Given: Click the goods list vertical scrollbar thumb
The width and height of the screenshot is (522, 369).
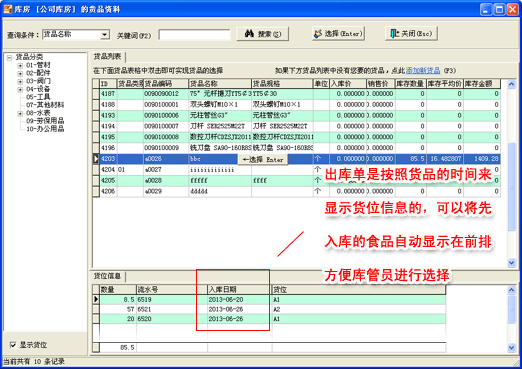Looking at the screenshot, I should (x=512, y=186).
